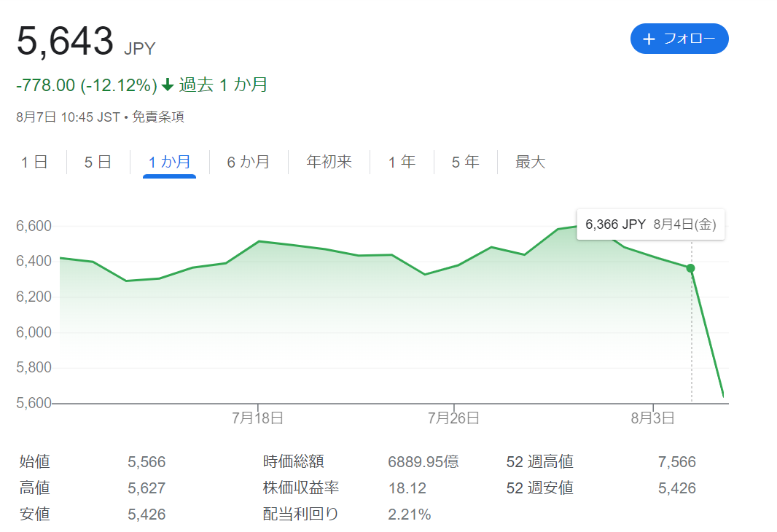Image resolution: width=777 pixels, height=532 pixels.
Task: Select the 1 か月 range tab
Action: pyautogui.click(x=170, y=162)
